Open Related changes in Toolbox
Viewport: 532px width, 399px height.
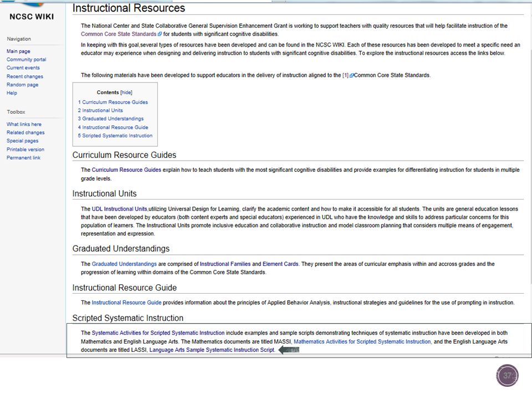click(25, 132)
